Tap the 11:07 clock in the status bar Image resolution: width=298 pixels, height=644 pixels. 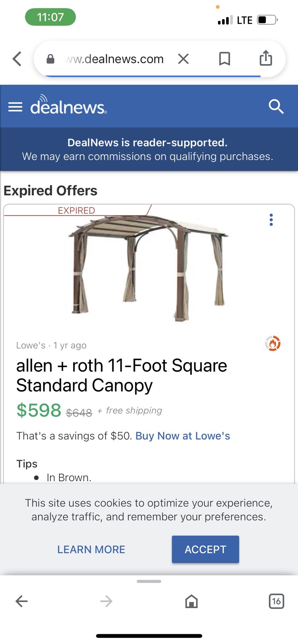(50, 17)
